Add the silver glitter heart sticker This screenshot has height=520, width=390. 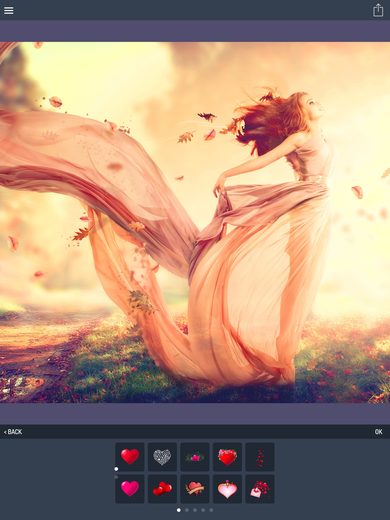pyautogui.click(x=162, y=457)
